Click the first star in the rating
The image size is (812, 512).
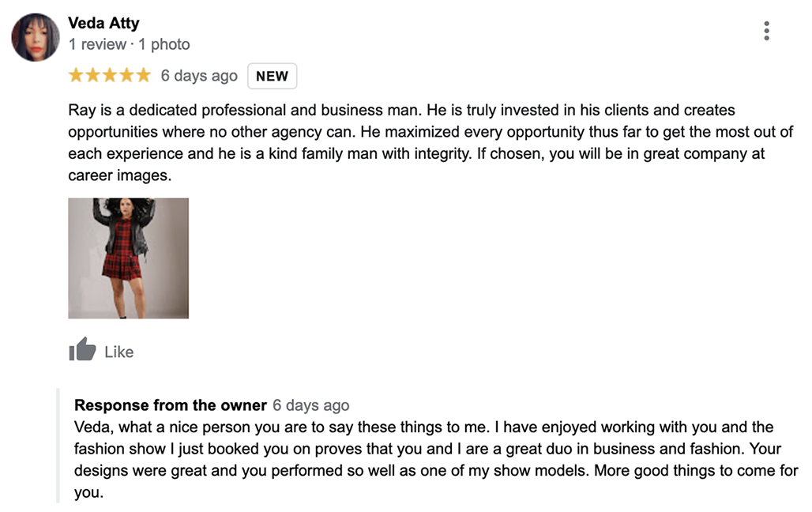pyautogui.click(x=77, y=76)
